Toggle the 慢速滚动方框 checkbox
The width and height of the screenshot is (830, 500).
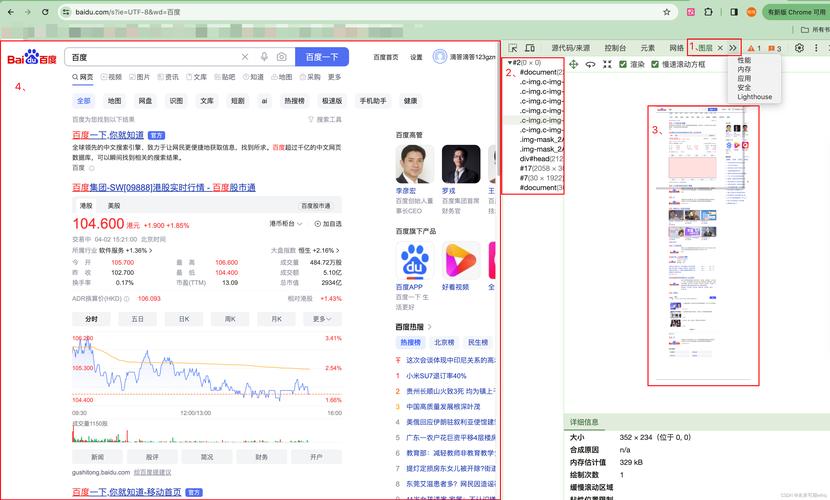pyautogui.click(x=656, y=64)
